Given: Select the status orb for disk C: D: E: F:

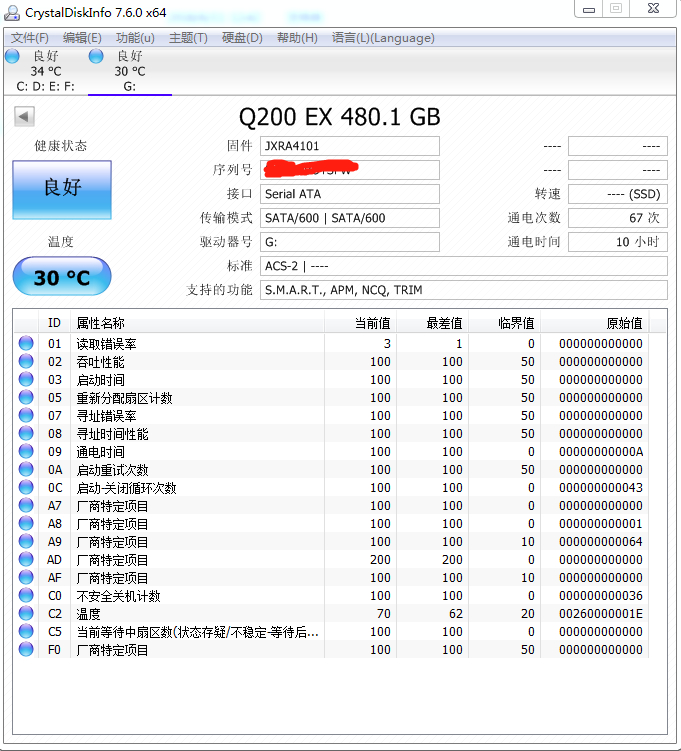Looking at the screenshot, I should 12,56.
